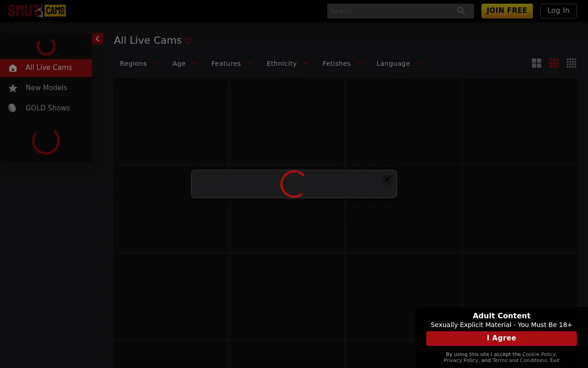Switch to large grid view
The width and height of the screenshot is (588, 368).
click(537, 63)
